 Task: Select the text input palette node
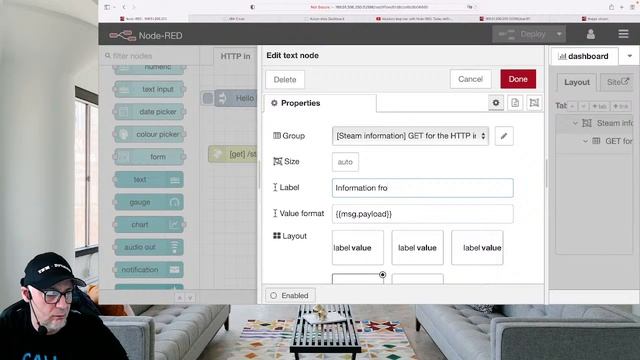click(149, 89)
